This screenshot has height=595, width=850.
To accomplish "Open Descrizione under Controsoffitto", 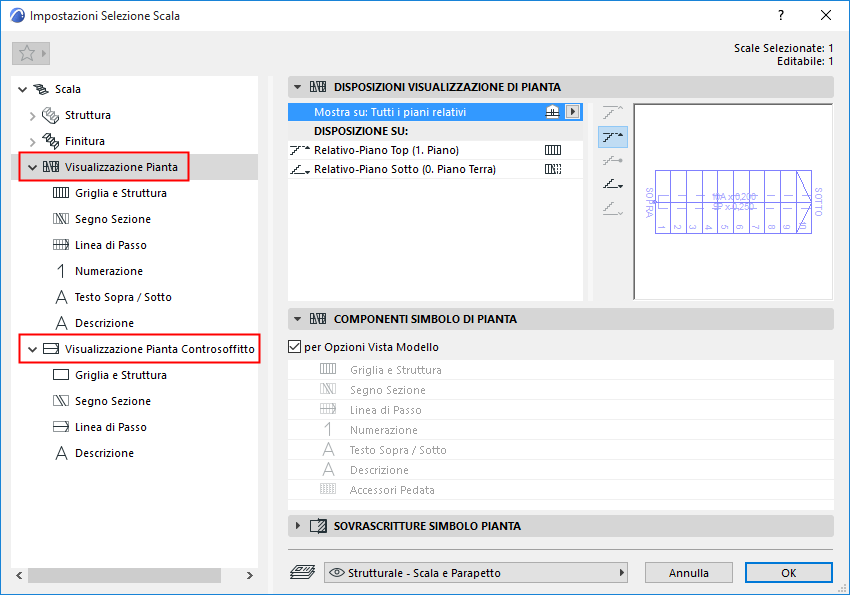I will tap(104, 453).
